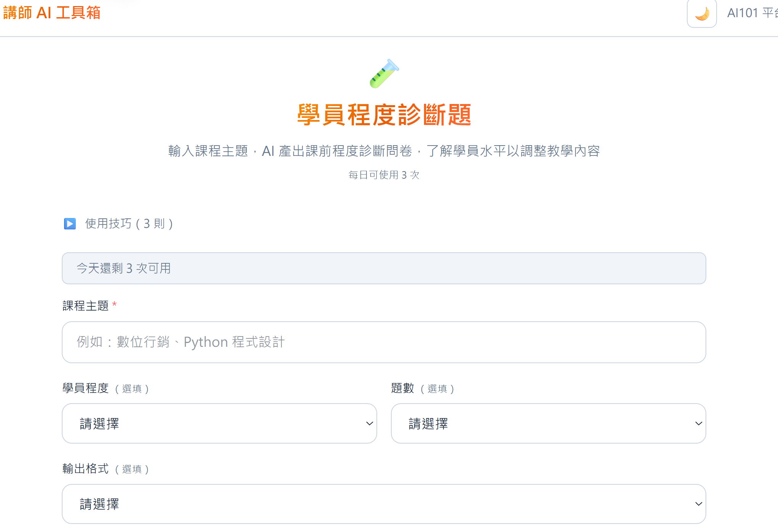Open the 學員程度 dropdown
Image resolution: width=778 pixels, height=532 pixels.
[219, 423]
